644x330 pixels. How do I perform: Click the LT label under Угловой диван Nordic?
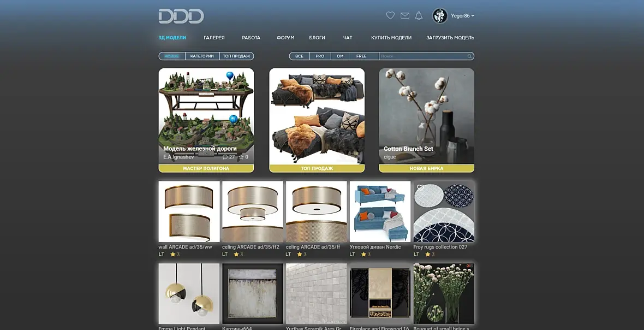coord(353,255)
